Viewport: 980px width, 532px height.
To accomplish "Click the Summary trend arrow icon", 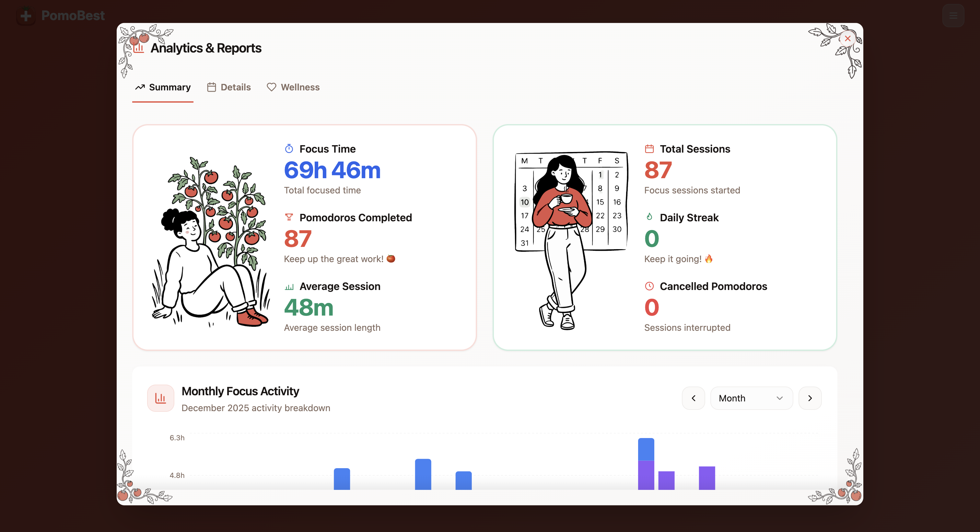I will [140, 87].
